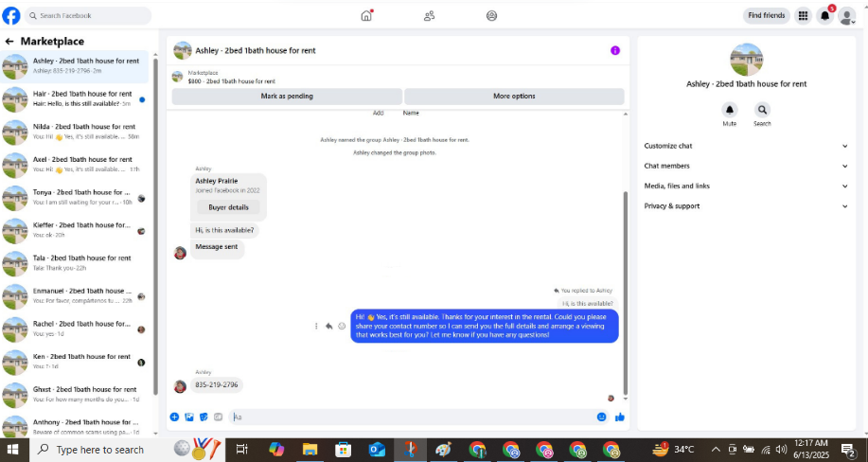Open the three-dot menu beside the blue message
The image size is (868, 462).
316,327
